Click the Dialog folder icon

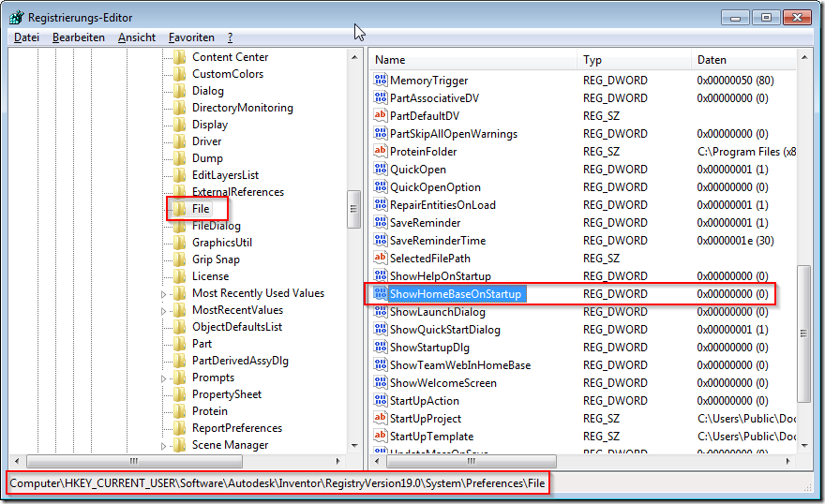click(179, 90)
